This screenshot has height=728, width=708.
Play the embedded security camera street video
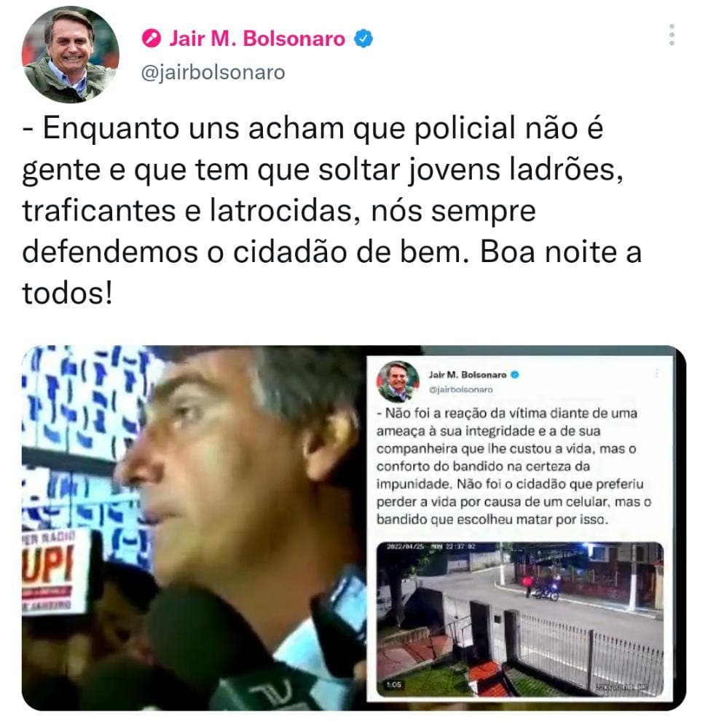pos(519,620)
